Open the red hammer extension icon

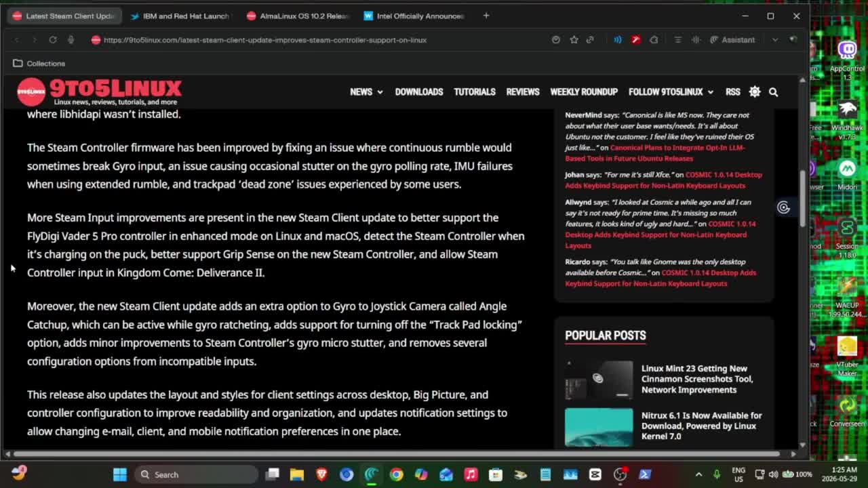point(636,40)
